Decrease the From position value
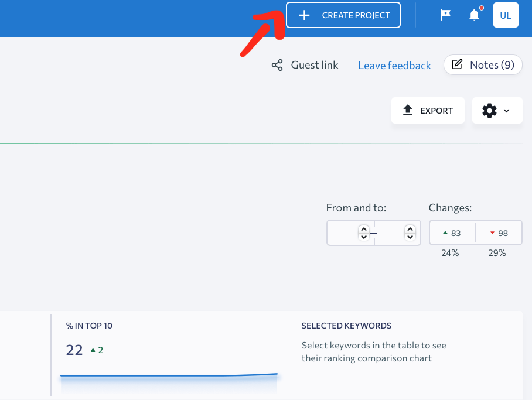Viewport: 532px width, 400px height. pyautogui.click(x=364, y=237)
